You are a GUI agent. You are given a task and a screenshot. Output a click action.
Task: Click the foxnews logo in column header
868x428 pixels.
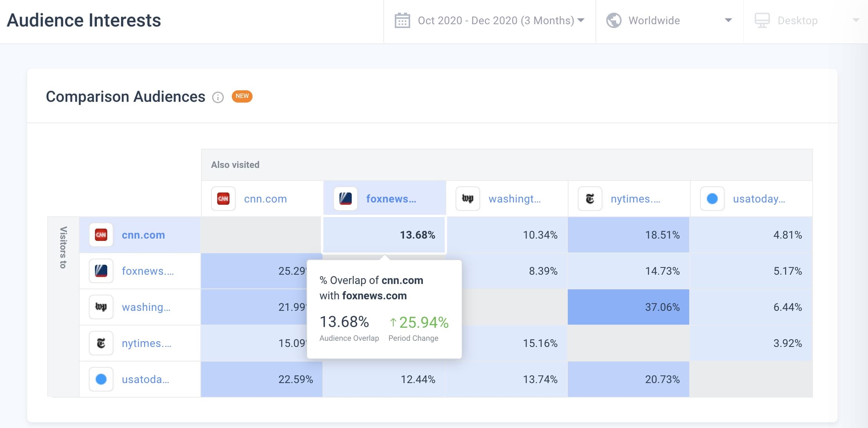coord(346,199)
